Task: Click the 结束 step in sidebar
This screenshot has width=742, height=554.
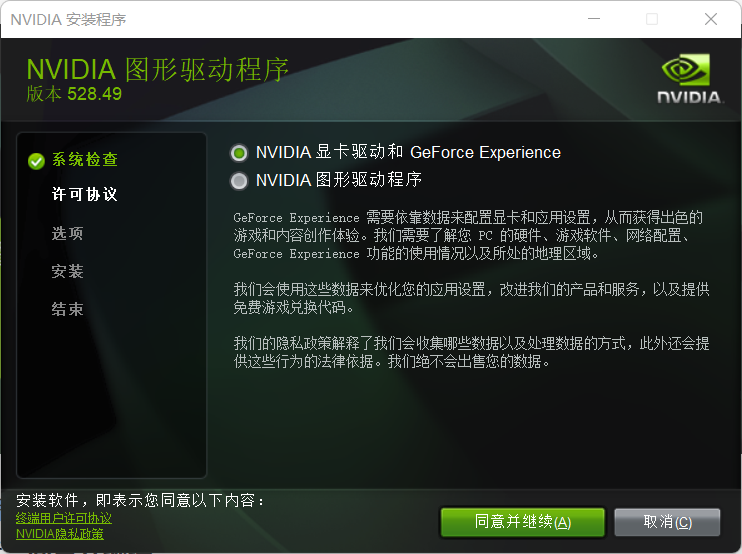Action: pyautogui.click(x=68, y=309)
